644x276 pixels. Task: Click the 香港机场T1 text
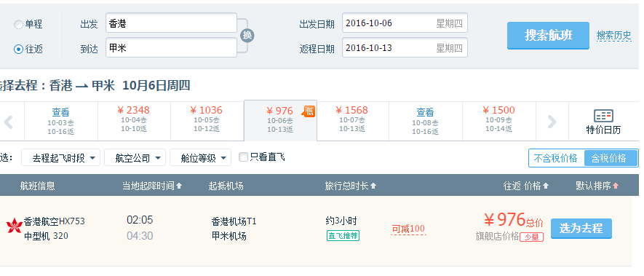coord(234,221)
